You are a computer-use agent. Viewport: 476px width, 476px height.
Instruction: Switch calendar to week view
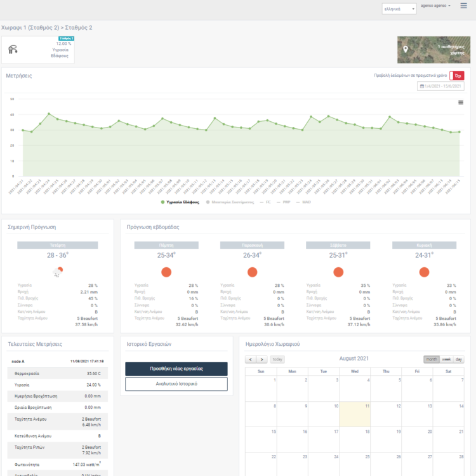click(x=447, y=359)
